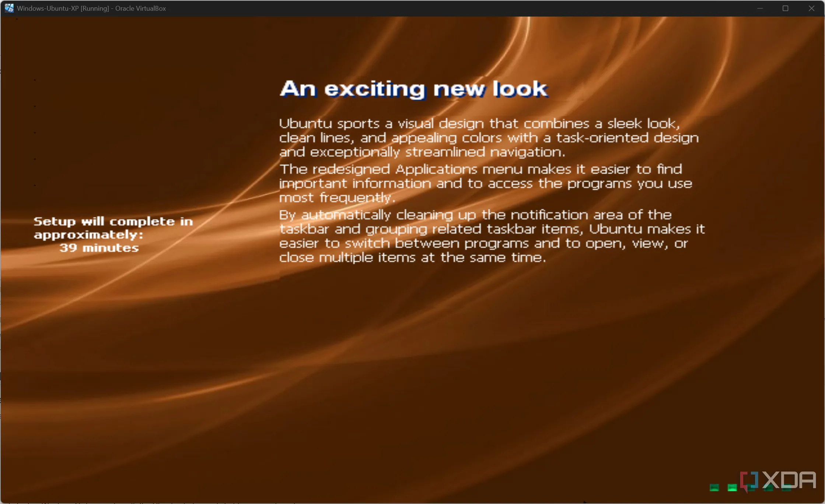Click the paragraph starting 'Ubuntu sports a visual design'
Image resolution: width=825 pixels, height=504 pixels.
point(489,137)
